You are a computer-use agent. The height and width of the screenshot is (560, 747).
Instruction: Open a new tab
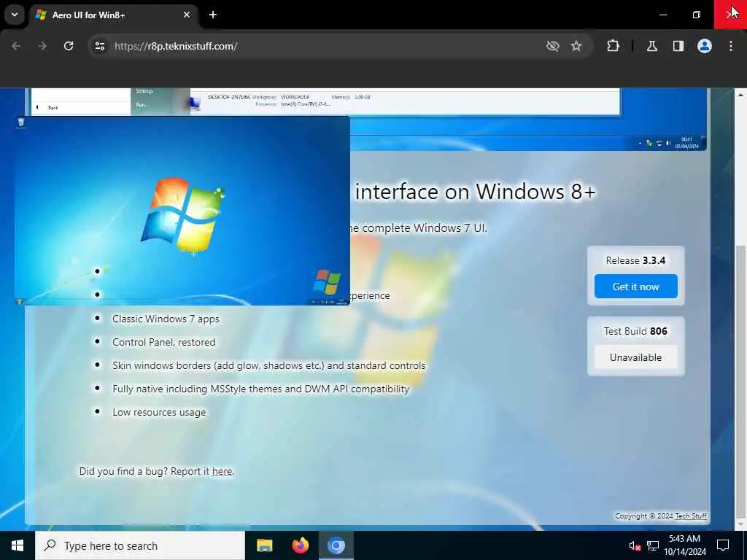click(213, 15)
